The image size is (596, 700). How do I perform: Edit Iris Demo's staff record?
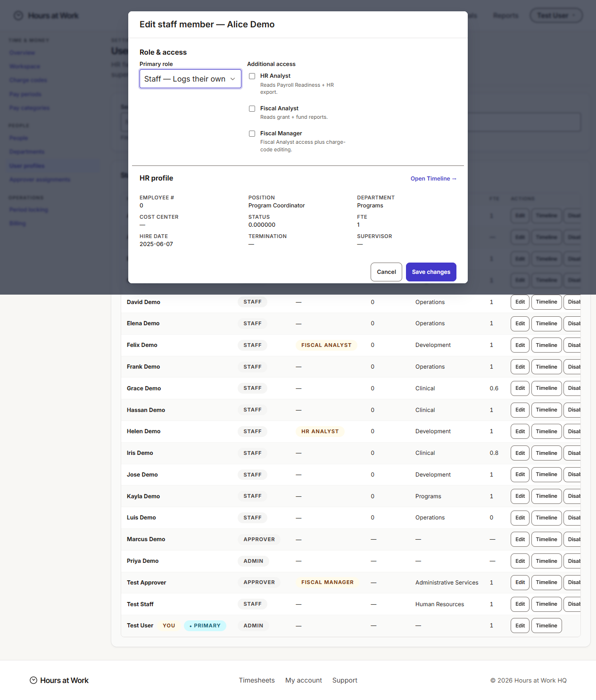(520, 453)
